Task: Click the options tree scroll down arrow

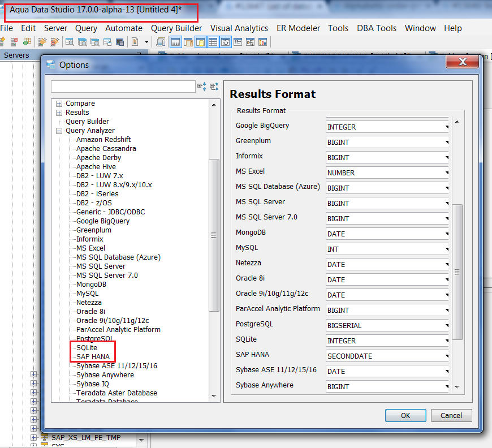Action: coord(214,396)
